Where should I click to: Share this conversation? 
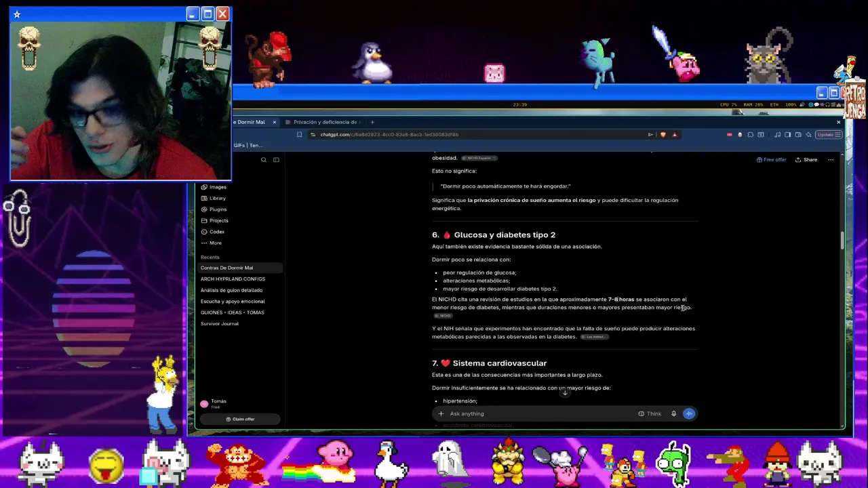(806, 160)
